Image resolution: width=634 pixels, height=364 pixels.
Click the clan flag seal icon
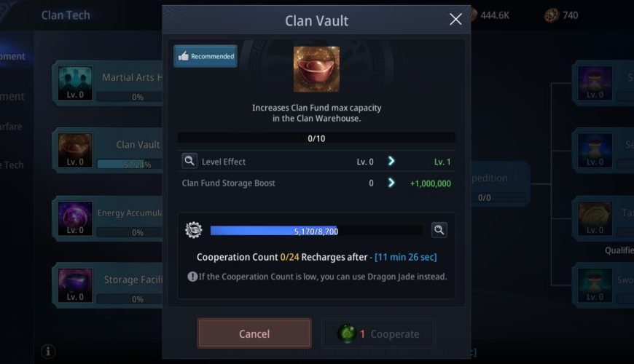[194, 230]
